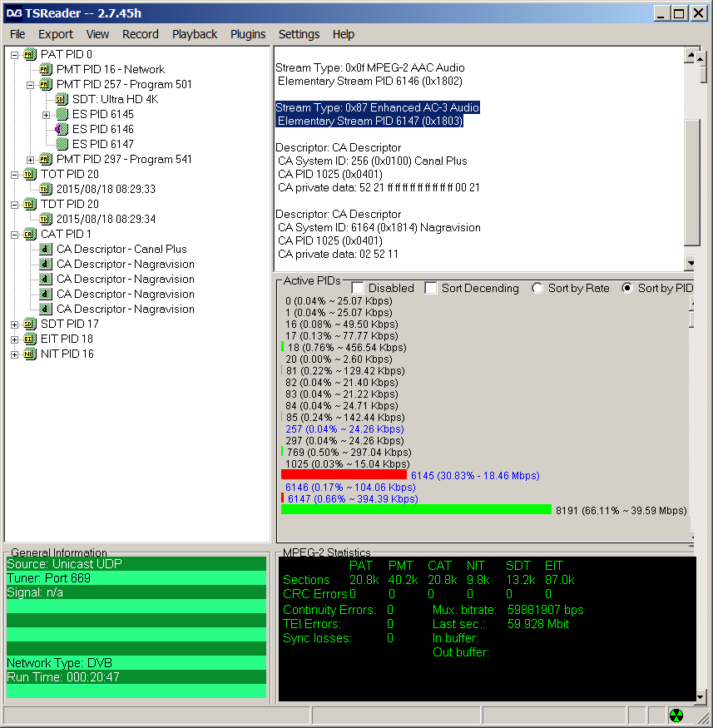Select PID 257 entry in Active PIDs list

click(344, 428)
